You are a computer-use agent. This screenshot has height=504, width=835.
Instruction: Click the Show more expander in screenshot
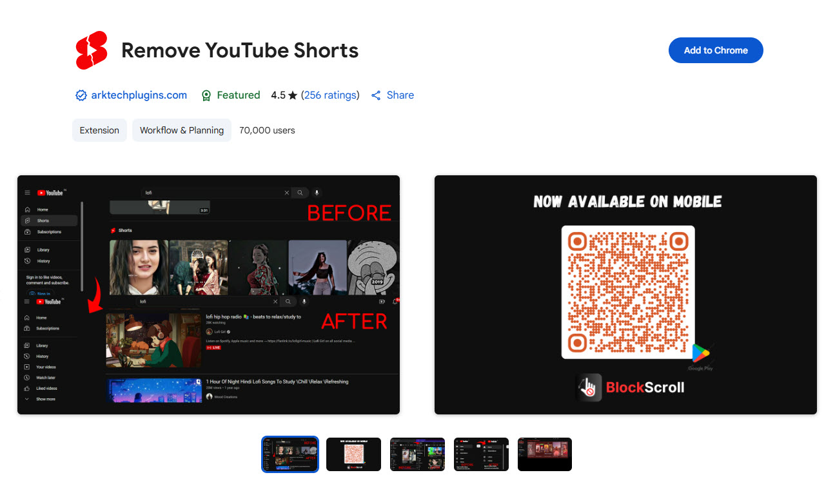(x=40, y=399)
